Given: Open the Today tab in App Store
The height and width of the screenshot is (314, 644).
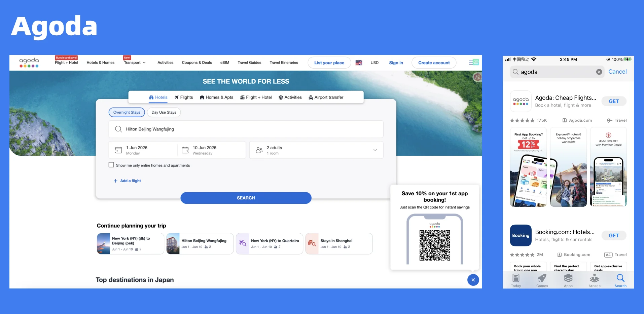Looking at the screenshot, I should [x=516, y=280].
